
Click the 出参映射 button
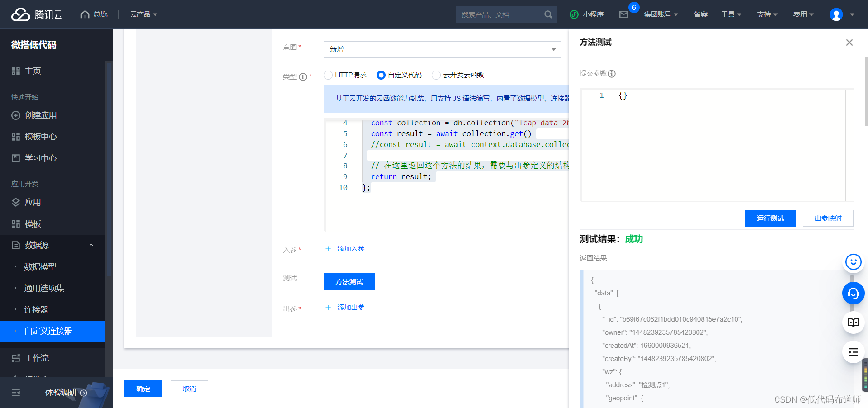[828, 218]
